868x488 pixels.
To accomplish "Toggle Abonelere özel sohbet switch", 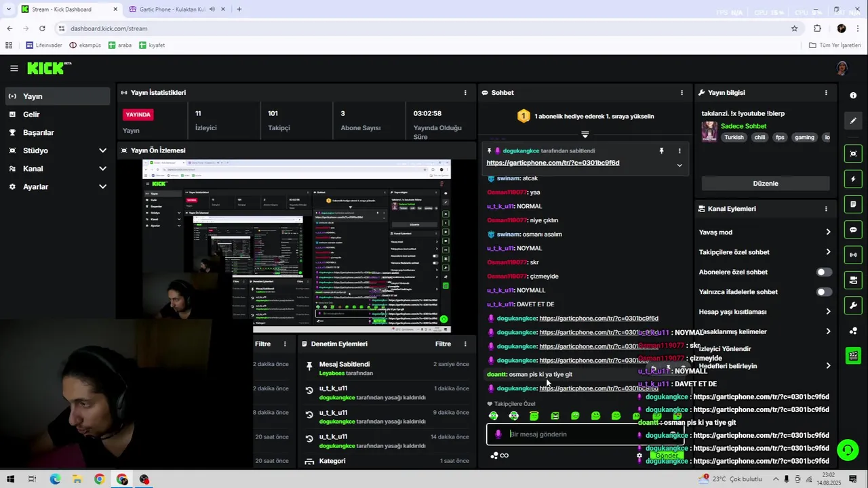I will click(824, 272).
